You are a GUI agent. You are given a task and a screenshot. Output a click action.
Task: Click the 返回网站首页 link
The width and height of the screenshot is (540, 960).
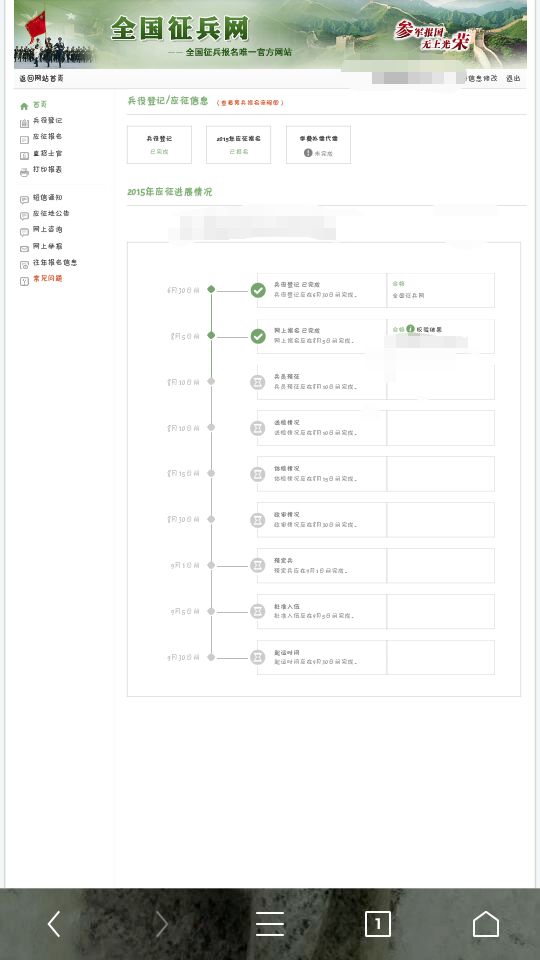(41, 78)
